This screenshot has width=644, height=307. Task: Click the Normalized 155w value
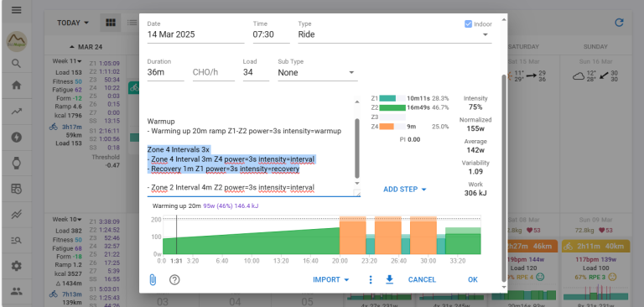[475, 128]
